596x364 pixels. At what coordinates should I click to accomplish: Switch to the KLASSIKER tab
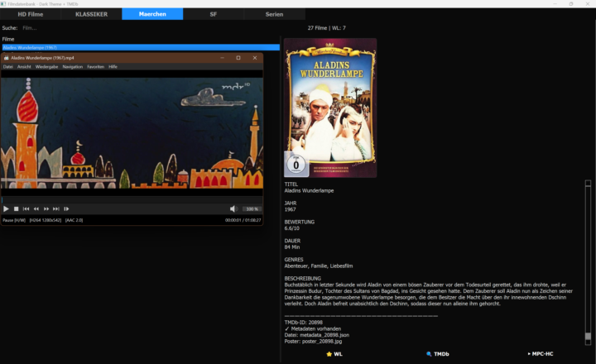[91, 14]
